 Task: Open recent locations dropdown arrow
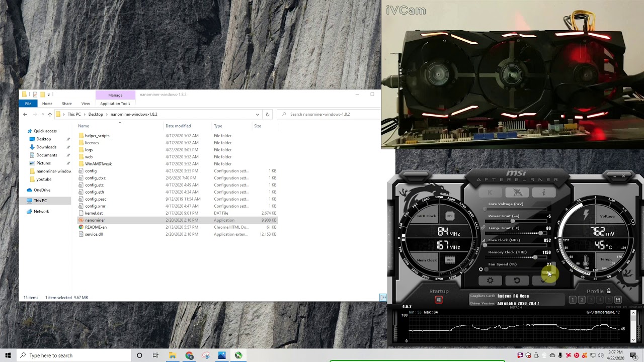click(43, 115)
